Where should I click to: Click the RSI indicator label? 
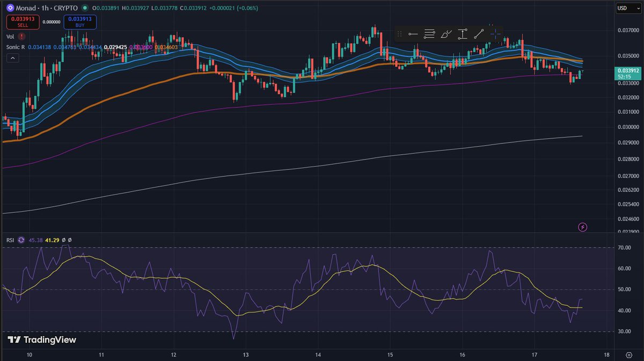pos(10,240)
